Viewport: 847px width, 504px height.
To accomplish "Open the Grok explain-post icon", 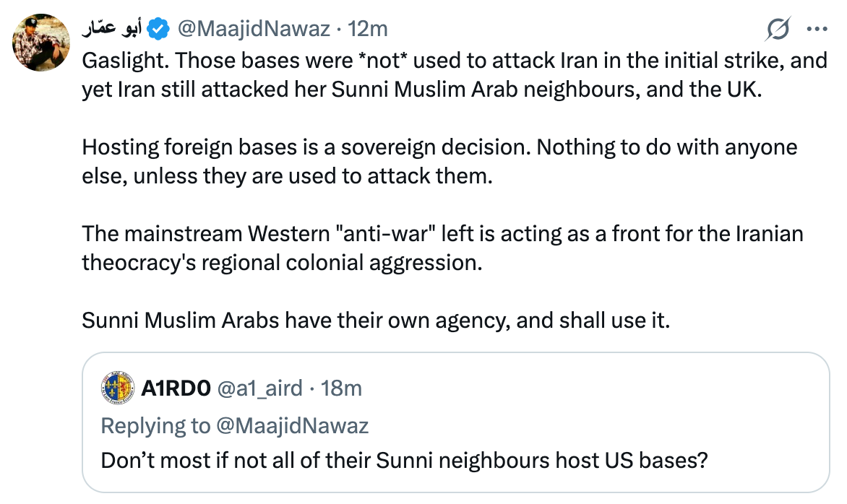I will click(x=778, y=29).
